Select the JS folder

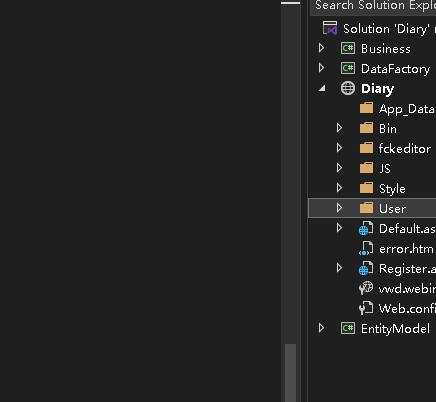(372, 168)
